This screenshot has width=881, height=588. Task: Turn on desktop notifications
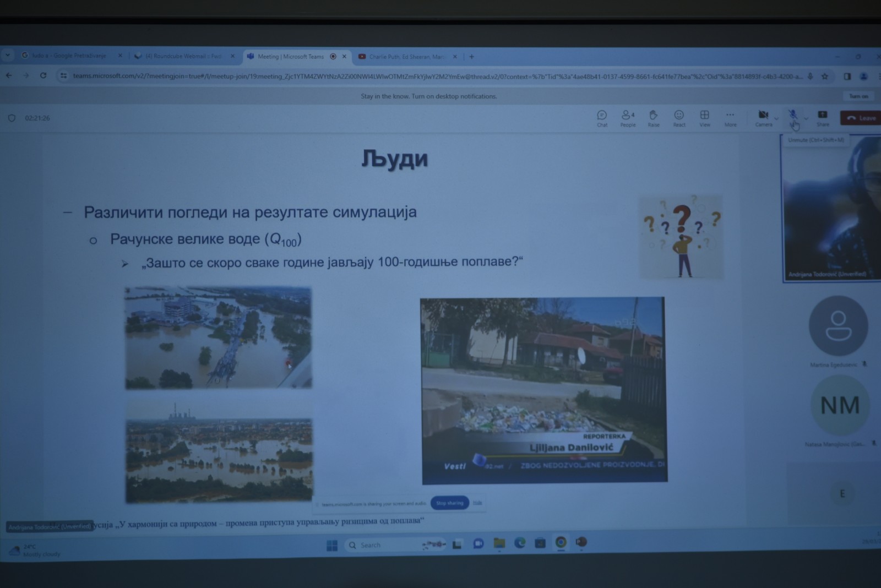[858, 96]
